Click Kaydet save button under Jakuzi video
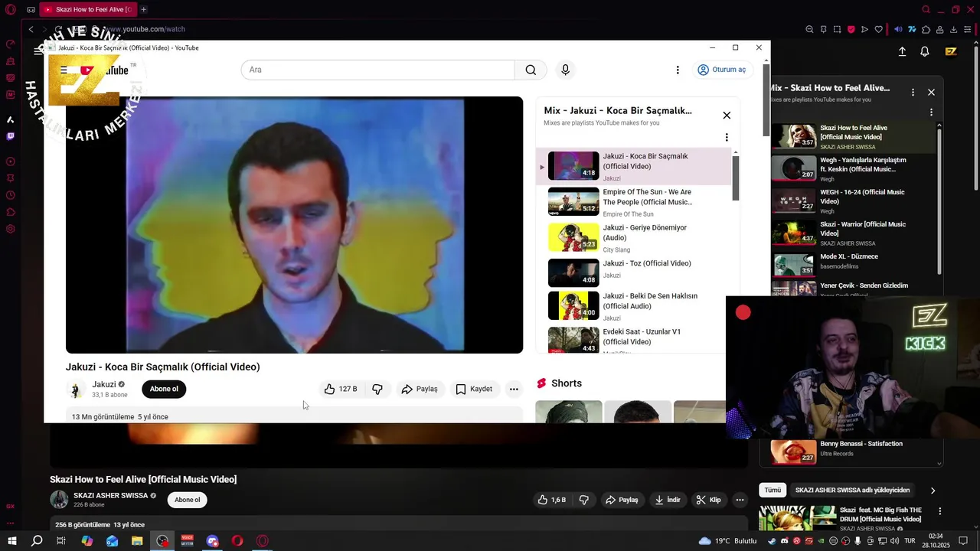Image resolution: width=980 pixels, height=551 pixels. [x=474, y=389]
